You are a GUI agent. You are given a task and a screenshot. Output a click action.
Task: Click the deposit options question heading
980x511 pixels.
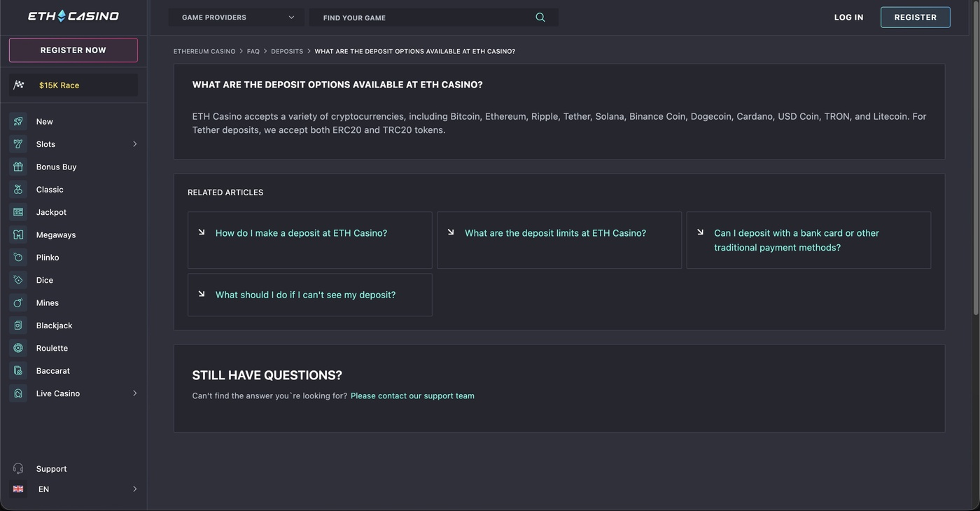click(x=337, y=85)
